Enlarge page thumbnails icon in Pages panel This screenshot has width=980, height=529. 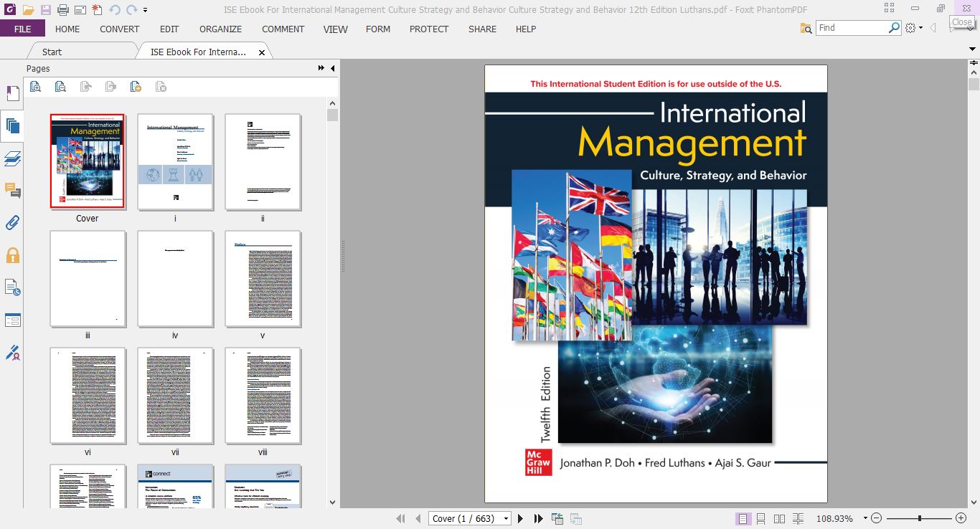[35, 87]
